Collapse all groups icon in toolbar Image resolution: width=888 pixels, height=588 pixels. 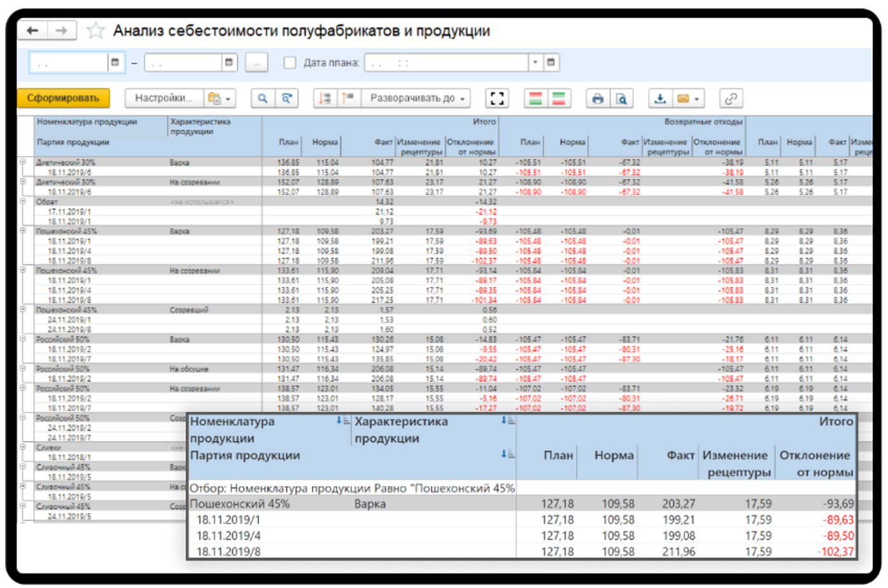point(348,98)
